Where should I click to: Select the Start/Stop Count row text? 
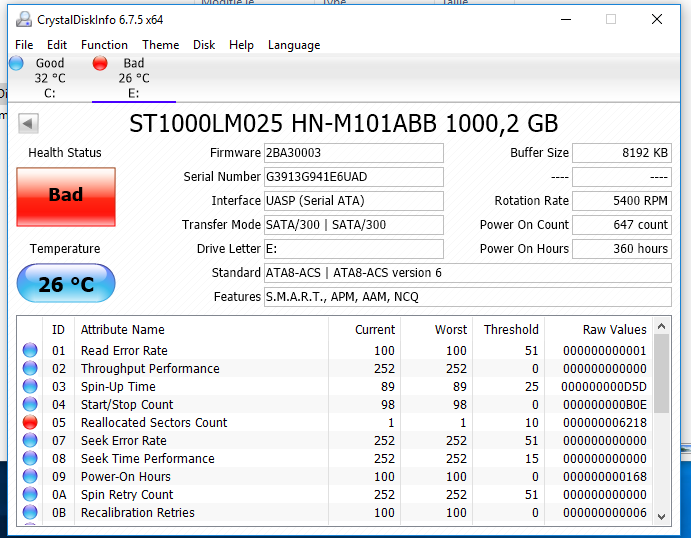point(127,405)
